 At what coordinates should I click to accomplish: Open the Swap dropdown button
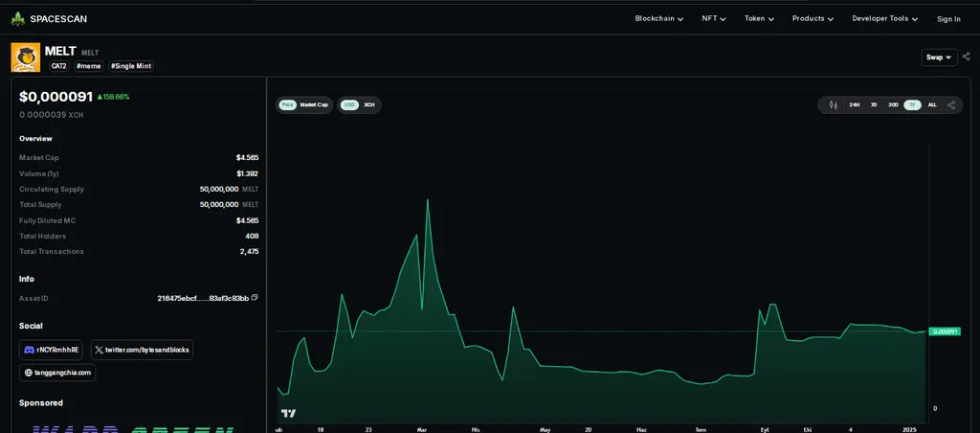940,57
